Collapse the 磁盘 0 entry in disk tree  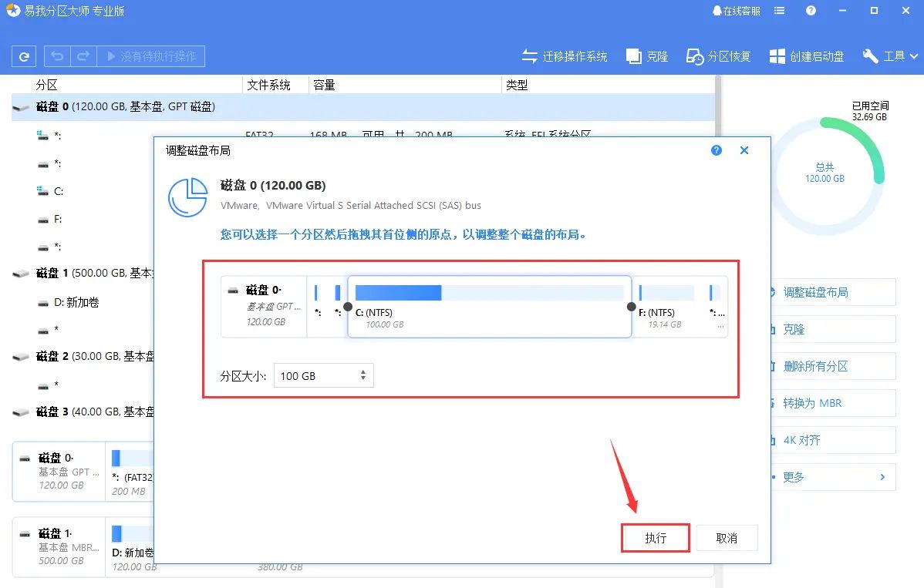click(x=21, y=109)
